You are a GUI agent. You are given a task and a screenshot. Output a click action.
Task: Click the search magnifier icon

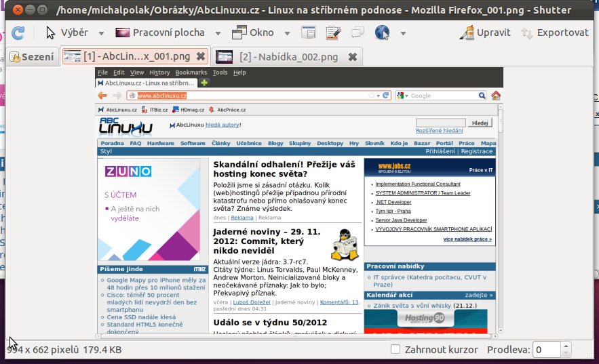click(x=482, y=96)
